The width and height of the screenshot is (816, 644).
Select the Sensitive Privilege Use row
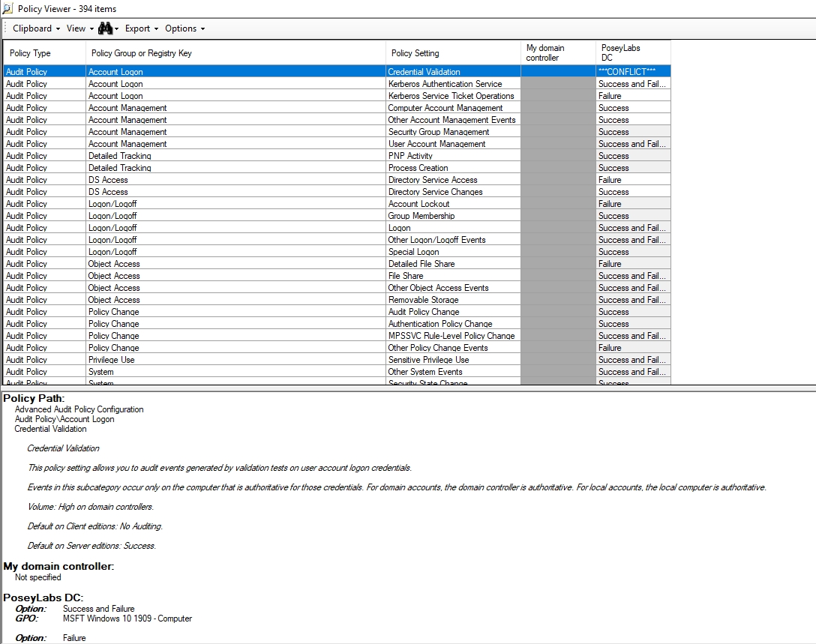(300, 359)
